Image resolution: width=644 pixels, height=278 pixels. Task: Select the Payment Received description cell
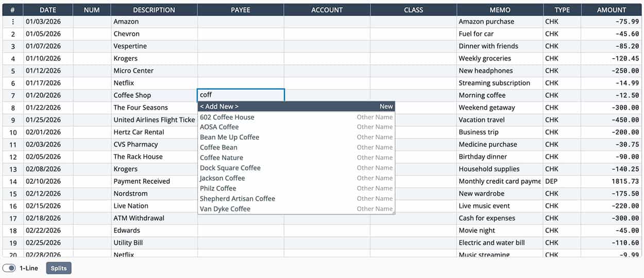point(154,181)
